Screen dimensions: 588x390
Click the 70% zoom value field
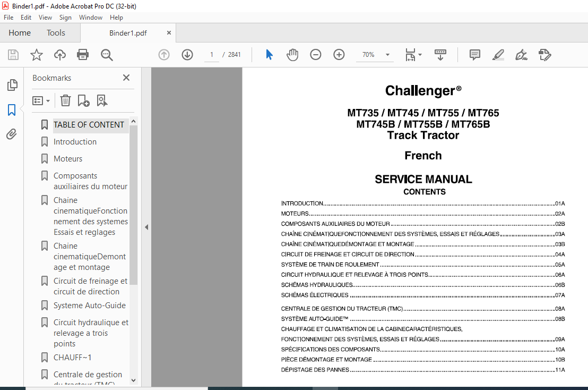tap(368, 55)
